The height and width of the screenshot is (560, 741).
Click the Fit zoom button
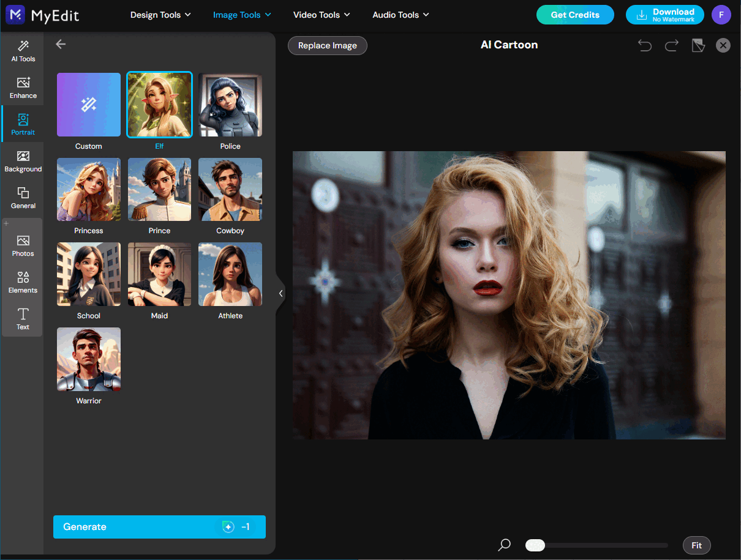pos(696,545)
